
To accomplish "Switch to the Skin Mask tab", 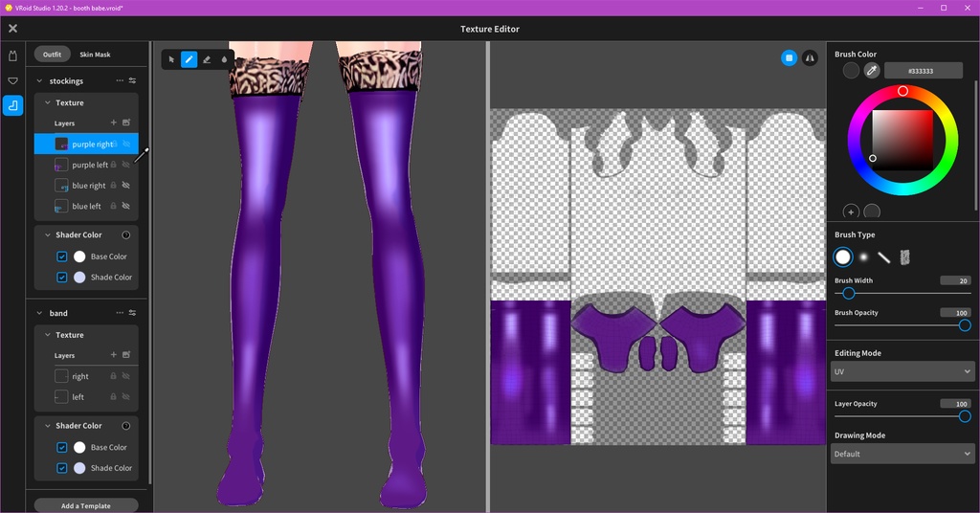I will 95,55.
